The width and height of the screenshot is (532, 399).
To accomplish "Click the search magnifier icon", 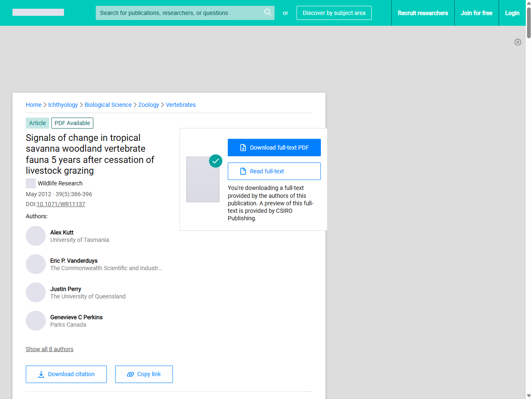I will (268, 12).
